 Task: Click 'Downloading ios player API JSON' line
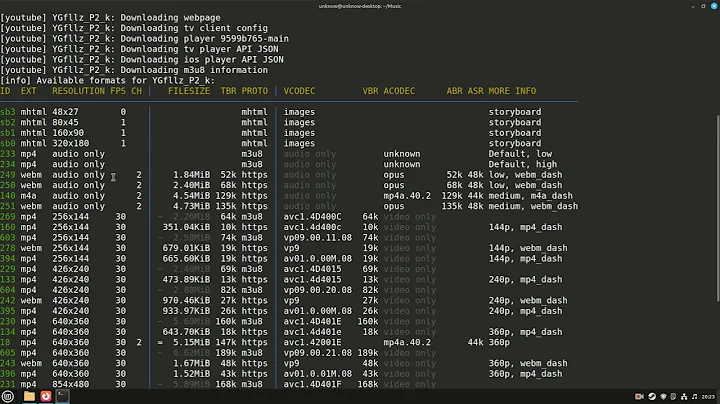pos(142,60)
